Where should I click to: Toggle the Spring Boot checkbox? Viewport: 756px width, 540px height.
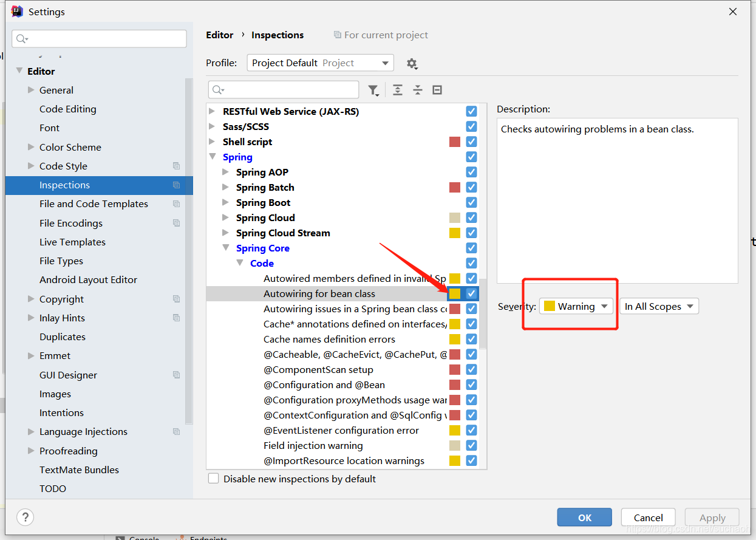(x=471, y=202)
